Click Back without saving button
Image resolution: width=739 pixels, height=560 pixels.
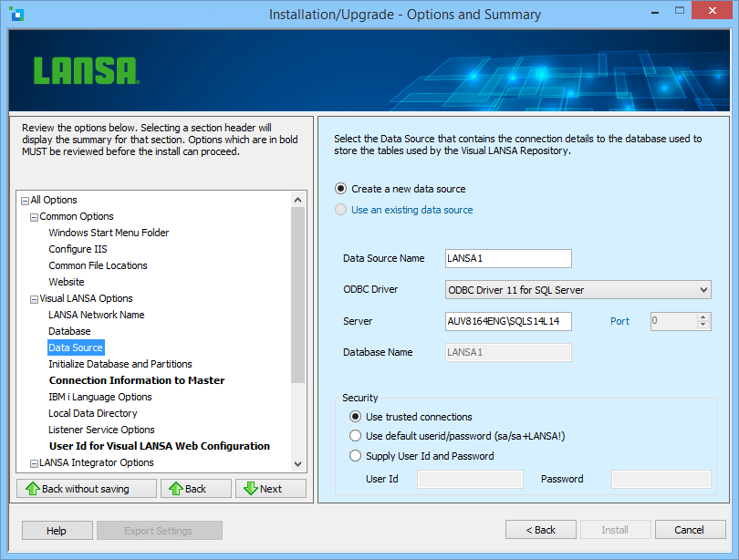(x=87, y=489)
